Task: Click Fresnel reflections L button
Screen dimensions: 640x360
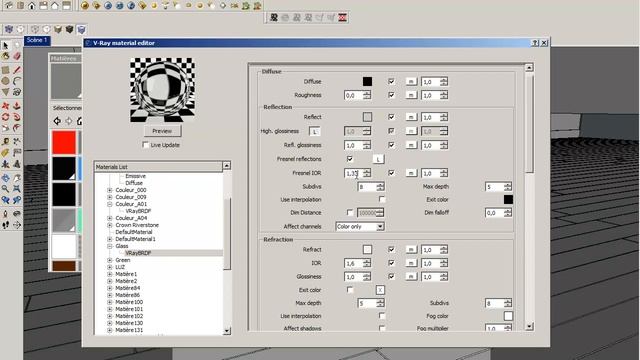Action: click(378, 159)
